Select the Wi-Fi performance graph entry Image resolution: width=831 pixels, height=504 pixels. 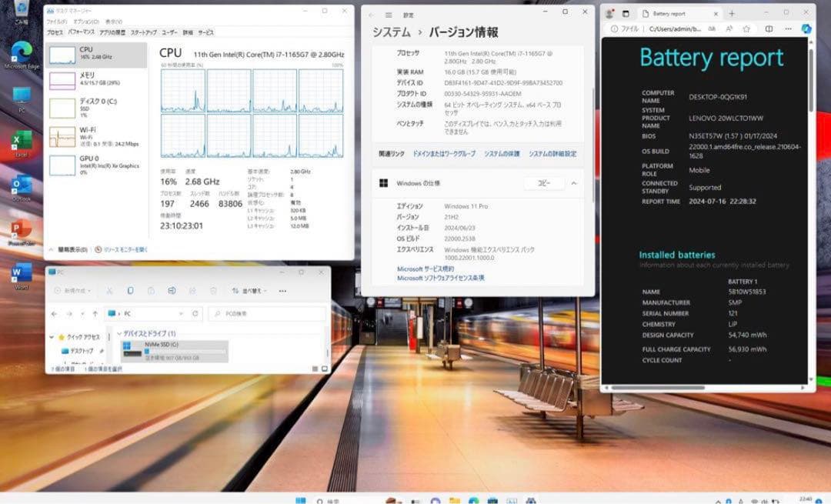click(95, 136)
